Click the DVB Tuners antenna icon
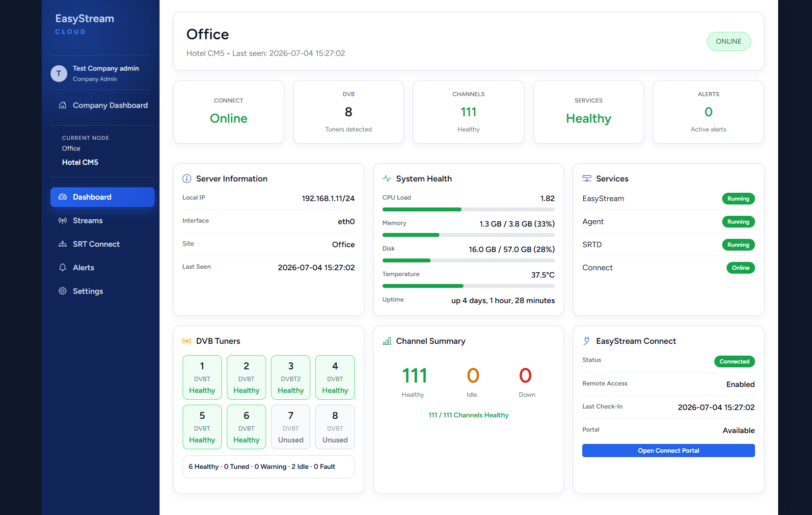The image size is (812, 515). pos(187,341)
